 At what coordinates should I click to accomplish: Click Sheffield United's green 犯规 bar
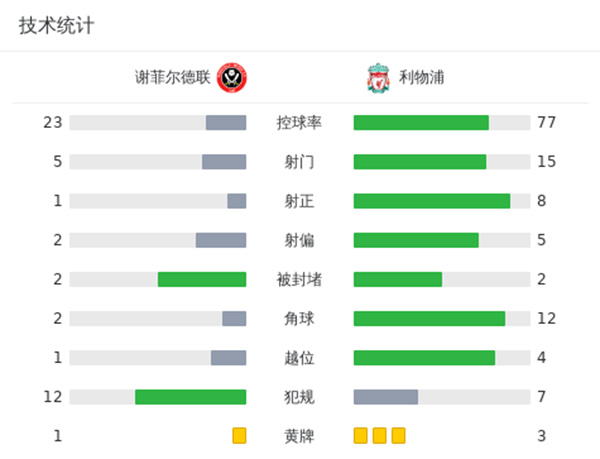pyautogui.click(x=191, y=397)
